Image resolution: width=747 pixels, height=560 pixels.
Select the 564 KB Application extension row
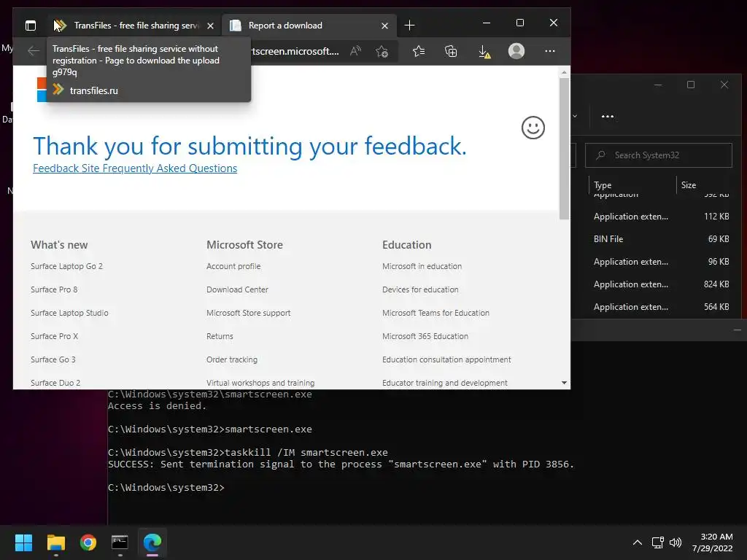pyautogui.click(x=657, y=307)
